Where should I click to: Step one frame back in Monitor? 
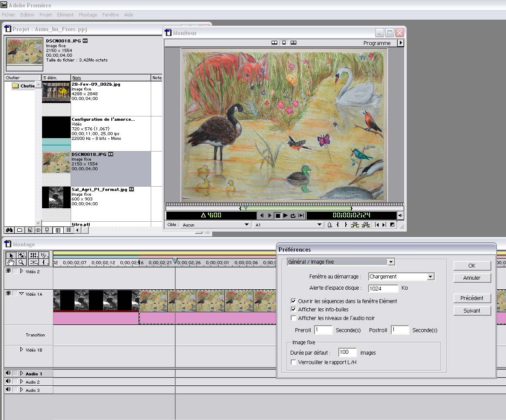[x=262, y=216]
